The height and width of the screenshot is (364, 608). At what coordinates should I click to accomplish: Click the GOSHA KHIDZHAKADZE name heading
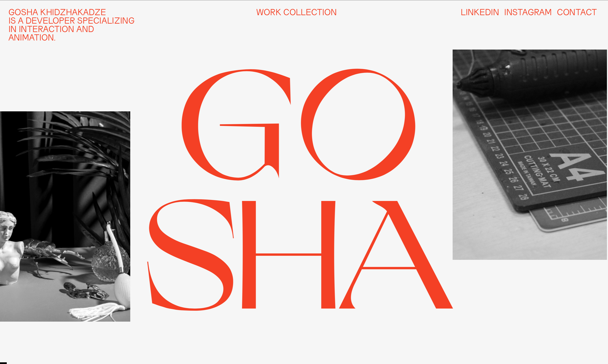[57, 12]
